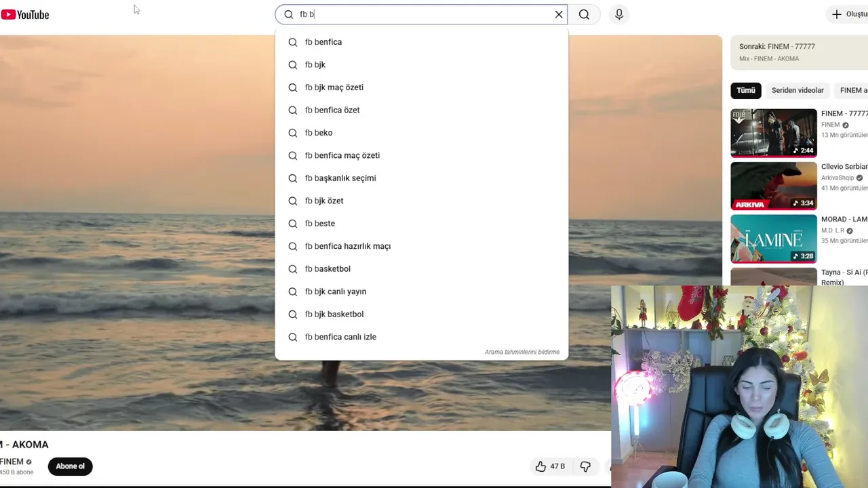The image size is (868, 488).
Task: Click the 'FINEM - 77777' video title
Action: 844,114
